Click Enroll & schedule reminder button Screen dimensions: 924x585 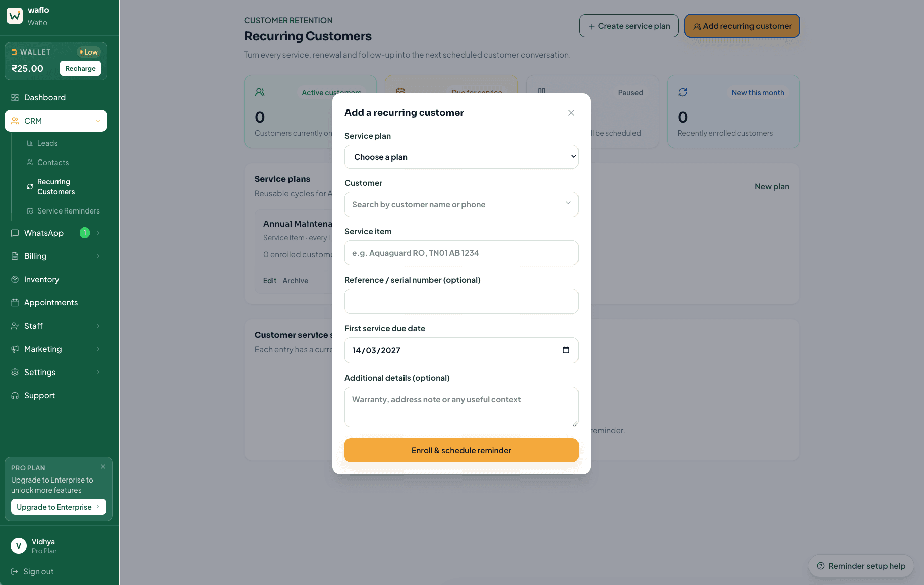[461, 450]
